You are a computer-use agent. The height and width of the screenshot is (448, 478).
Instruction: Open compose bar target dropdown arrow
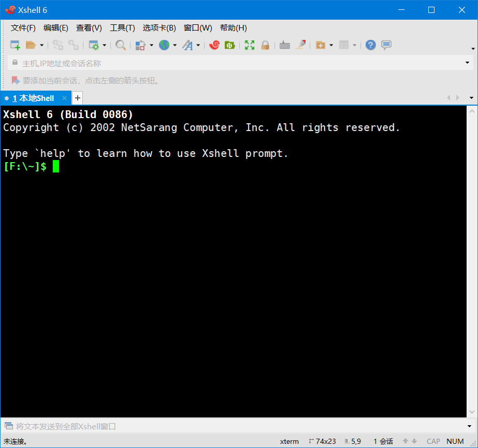pyautogui.click(x=470, y=426)
